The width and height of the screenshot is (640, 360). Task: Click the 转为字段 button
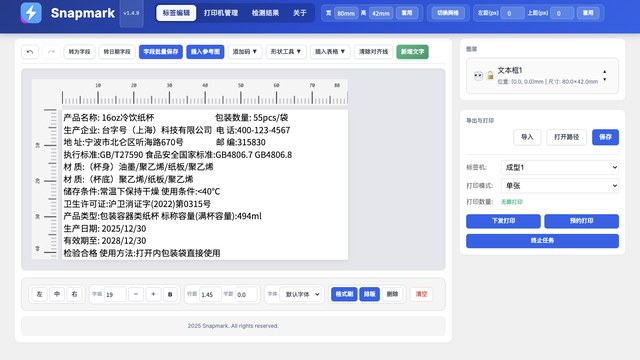pyautogui.click(x=79, y=52)
